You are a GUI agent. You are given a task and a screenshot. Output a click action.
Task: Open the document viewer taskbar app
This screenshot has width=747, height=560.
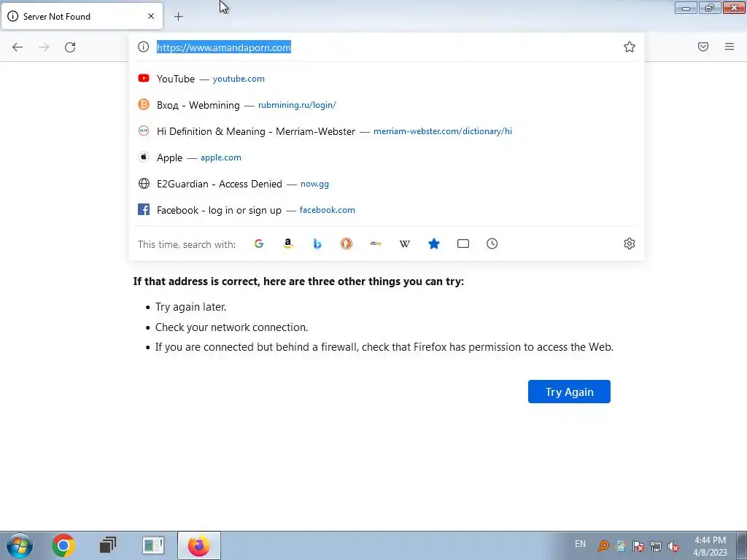coord(153,545)
